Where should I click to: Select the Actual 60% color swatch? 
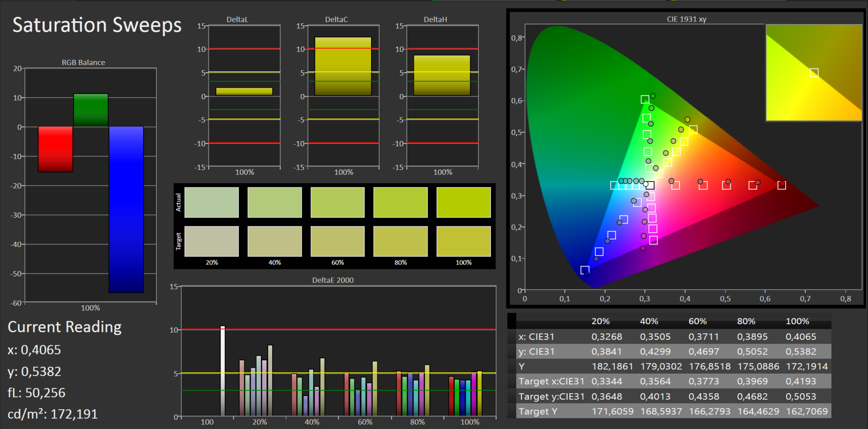(338, 202)
